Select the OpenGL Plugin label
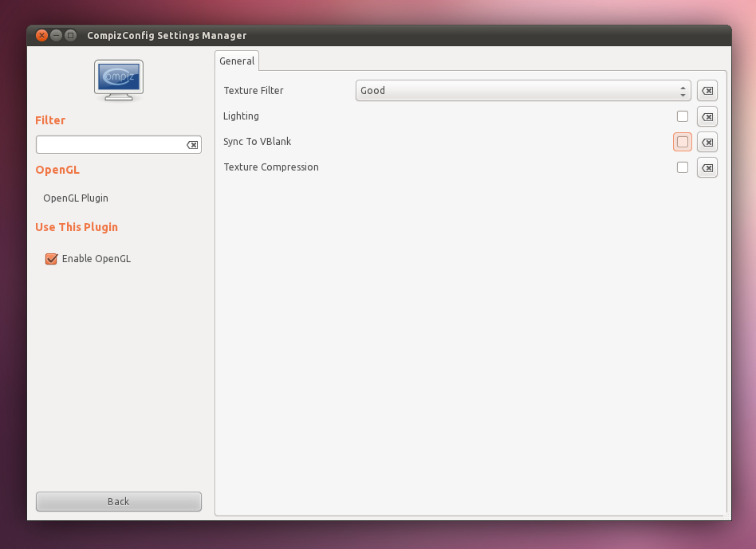The width and height of the screenshot is (756, 549). (x=76, y=198)
